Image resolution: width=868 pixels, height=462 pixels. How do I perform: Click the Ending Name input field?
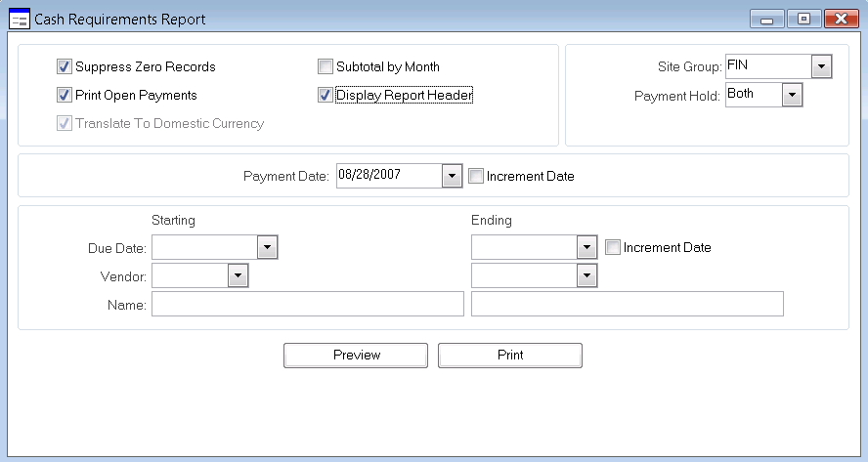click(x=627, y=306)
